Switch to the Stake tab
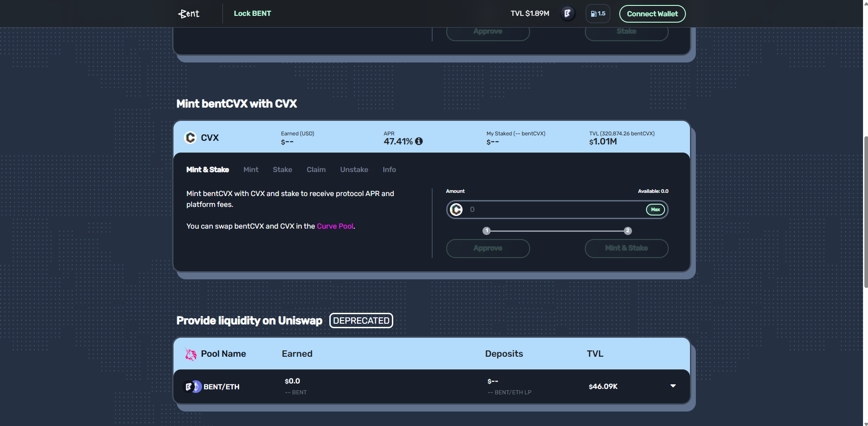Viewport: 868px width, 426px height. 282,170
